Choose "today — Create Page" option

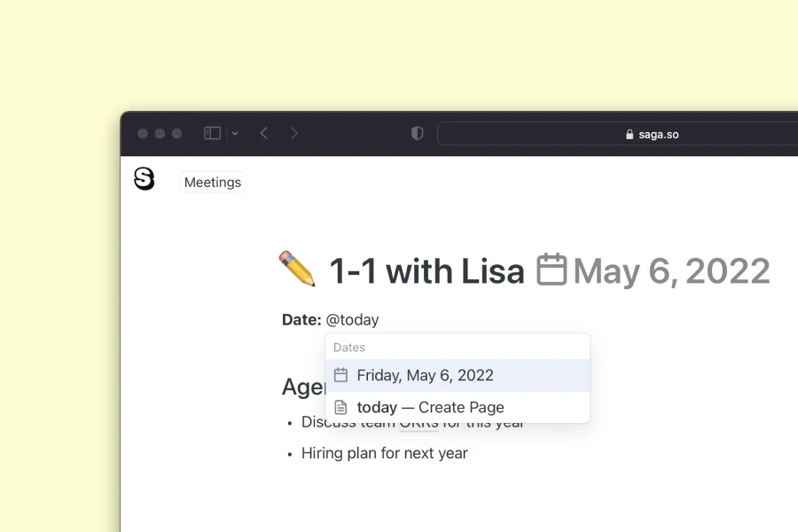[458, 407]
